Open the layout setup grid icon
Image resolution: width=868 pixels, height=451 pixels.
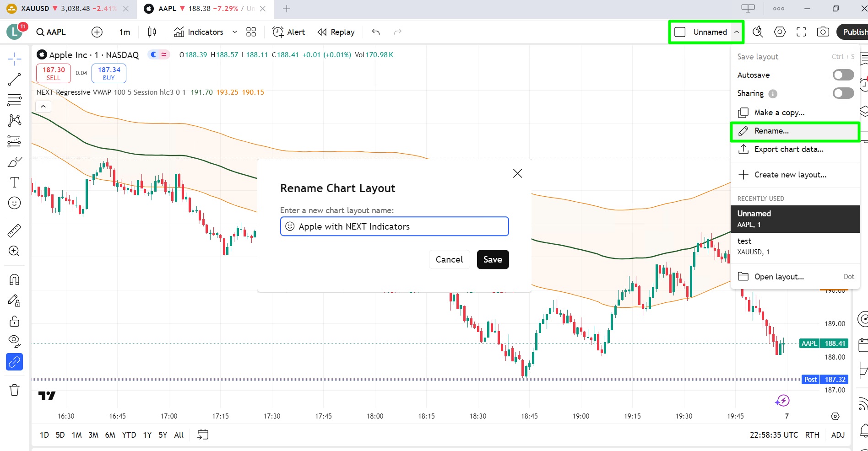pyautogui.click(x=251, y=32)
